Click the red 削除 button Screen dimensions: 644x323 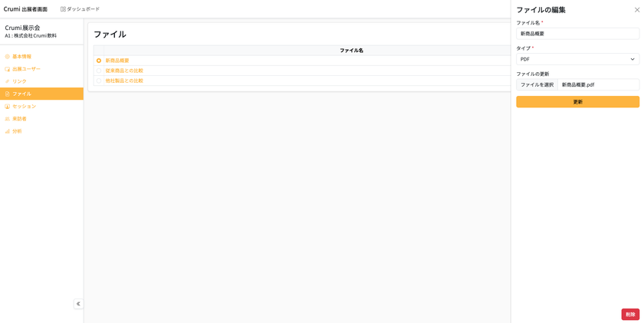pyautogui.click(x=630, y=315)
